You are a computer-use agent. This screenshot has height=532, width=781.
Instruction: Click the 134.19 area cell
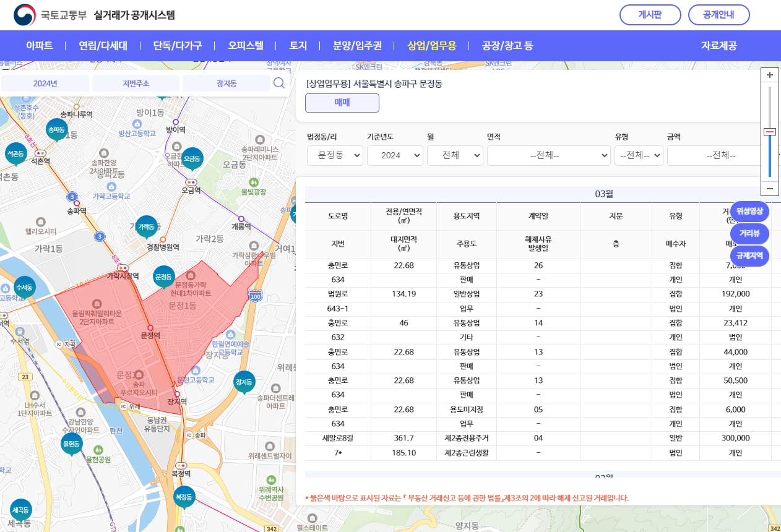(x=403, y=294)
